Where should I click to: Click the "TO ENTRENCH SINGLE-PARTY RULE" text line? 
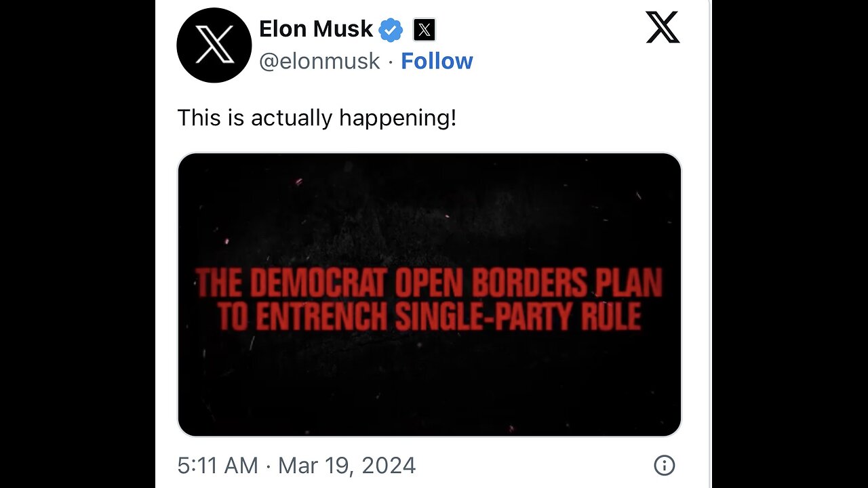(429, 317)
